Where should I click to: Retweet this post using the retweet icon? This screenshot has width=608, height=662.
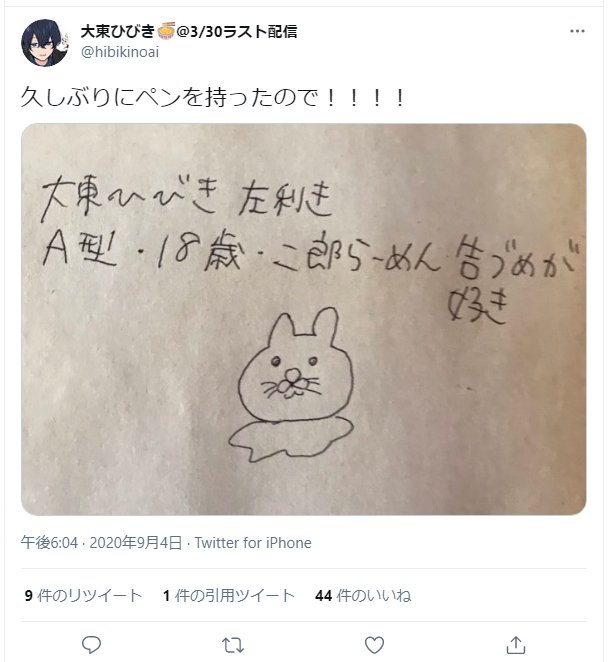tap(233, 645)
